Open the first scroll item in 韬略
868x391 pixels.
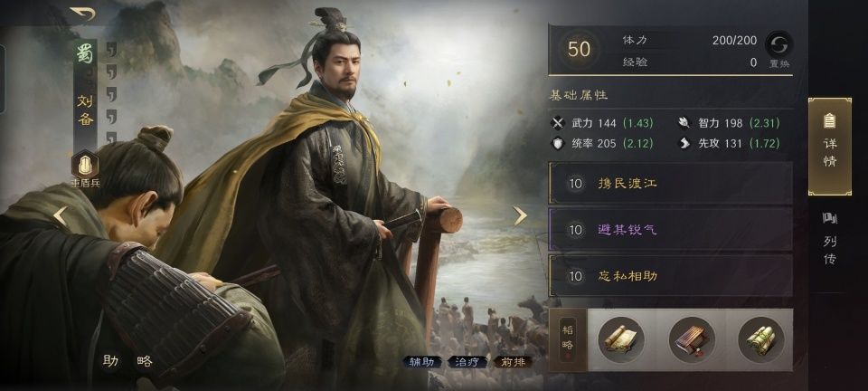click(620, 339)
